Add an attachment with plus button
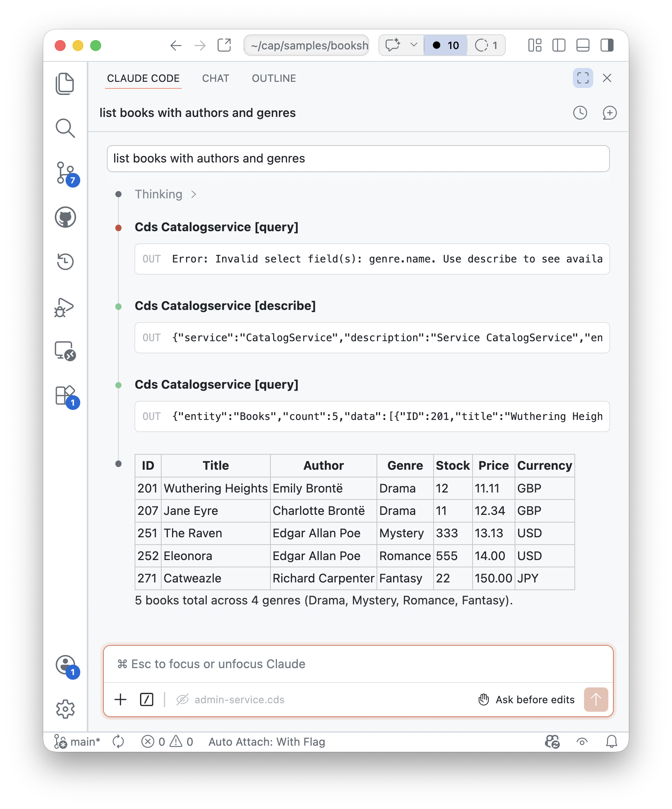 tap(121, 699)
